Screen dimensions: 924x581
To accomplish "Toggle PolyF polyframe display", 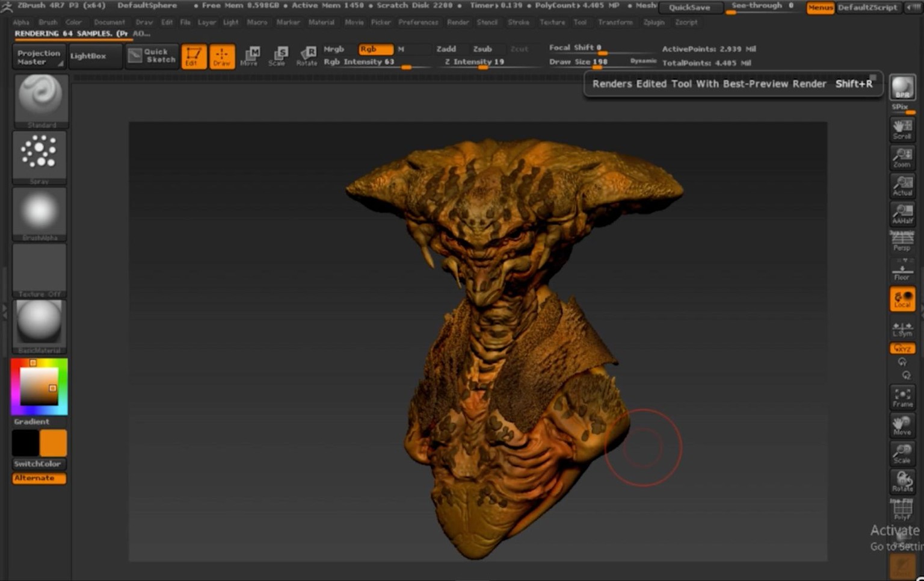I will [x=902, y=509].
